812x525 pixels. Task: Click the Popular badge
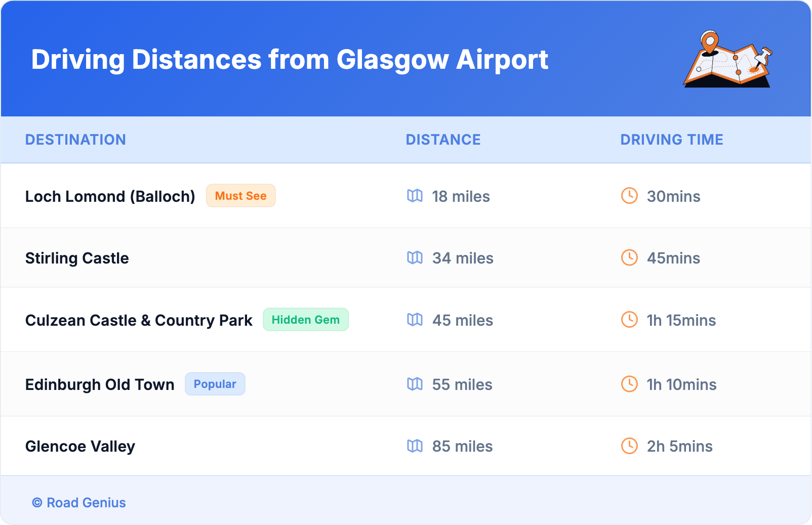(x=215, y=384)
